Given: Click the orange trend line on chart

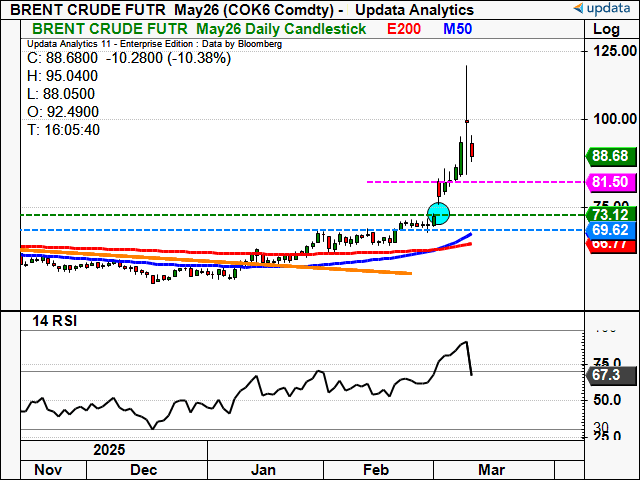Looking at the screenshot, I should click(300, 264).
